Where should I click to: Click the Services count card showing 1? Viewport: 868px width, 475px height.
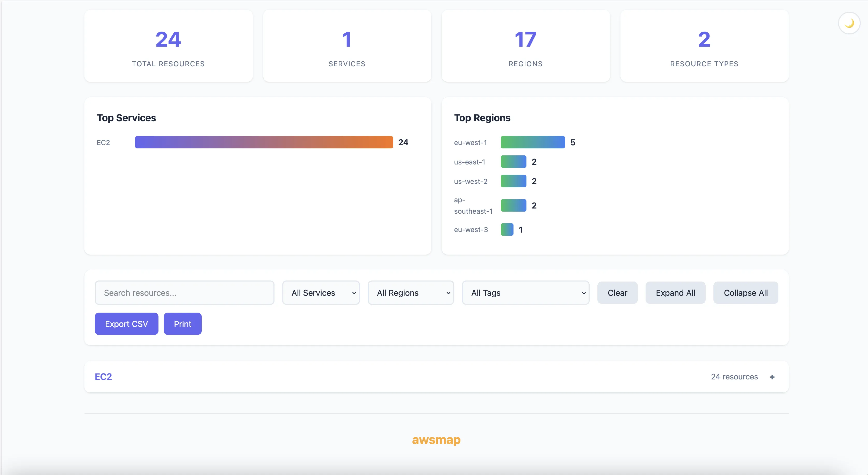[347, 46]
